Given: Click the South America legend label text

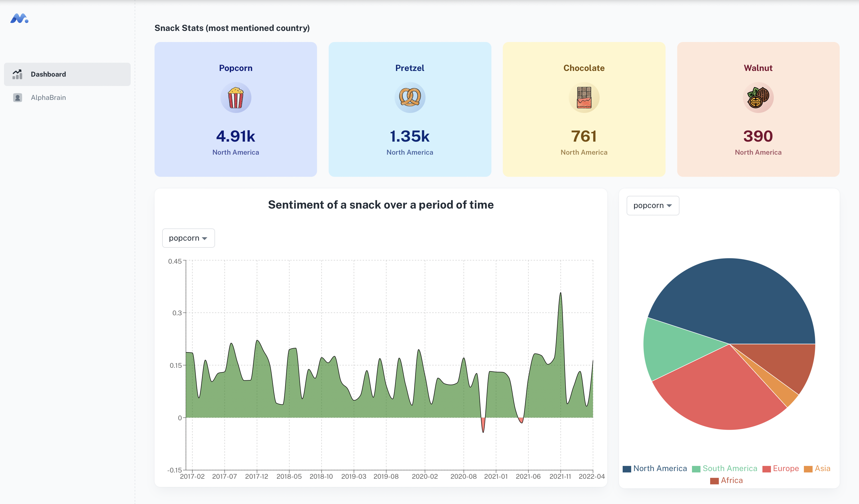Looking at the screenshot, I should point(730,469).
